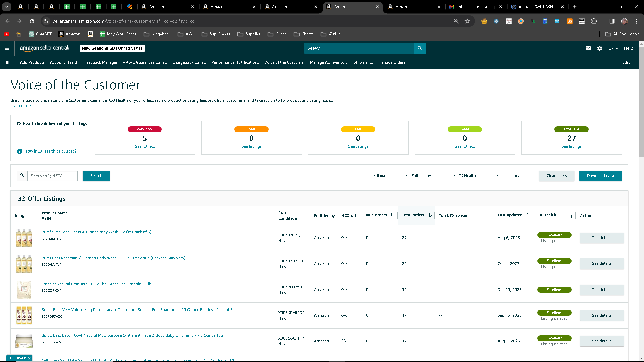The width and height of the screenshot is (644, 362).
Task: Open Manage All Inventory menu item
Action: (329, 62)
